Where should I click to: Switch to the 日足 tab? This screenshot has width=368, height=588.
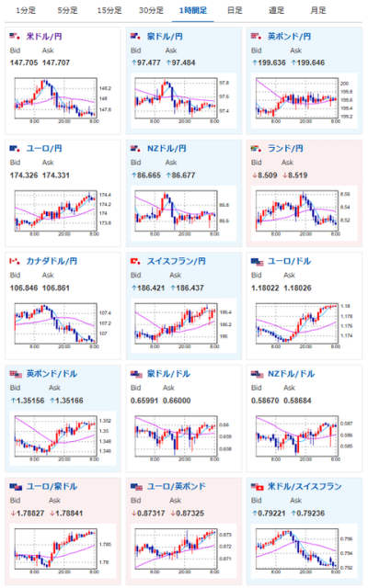coord(236,10)
